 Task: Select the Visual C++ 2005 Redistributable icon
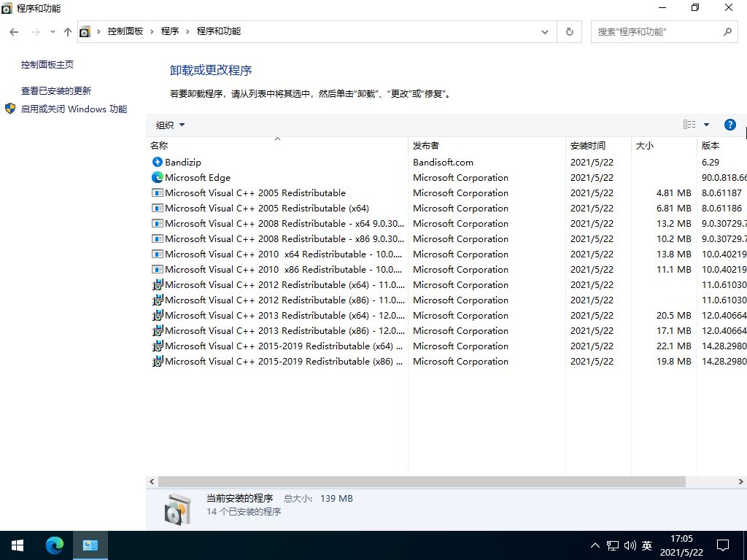(158, 192)
